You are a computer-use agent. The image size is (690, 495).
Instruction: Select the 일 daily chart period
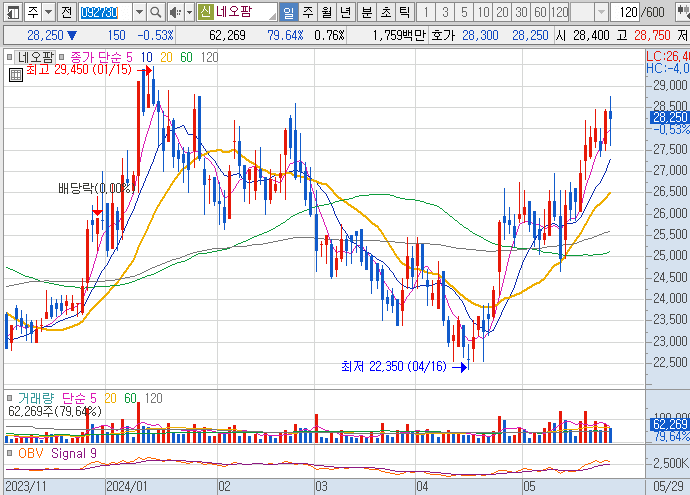288,12
